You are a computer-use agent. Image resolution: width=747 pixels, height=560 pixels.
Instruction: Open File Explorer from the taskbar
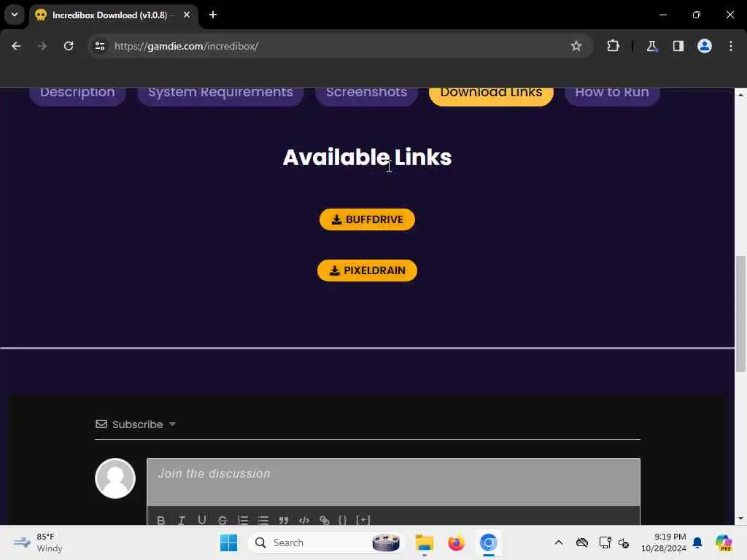pyautogui.click(x=424, y=542)
